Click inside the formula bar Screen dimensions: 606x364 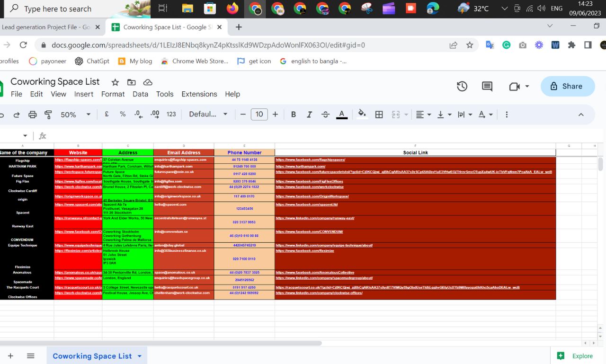pyautogui.click(x=189, y=136)
